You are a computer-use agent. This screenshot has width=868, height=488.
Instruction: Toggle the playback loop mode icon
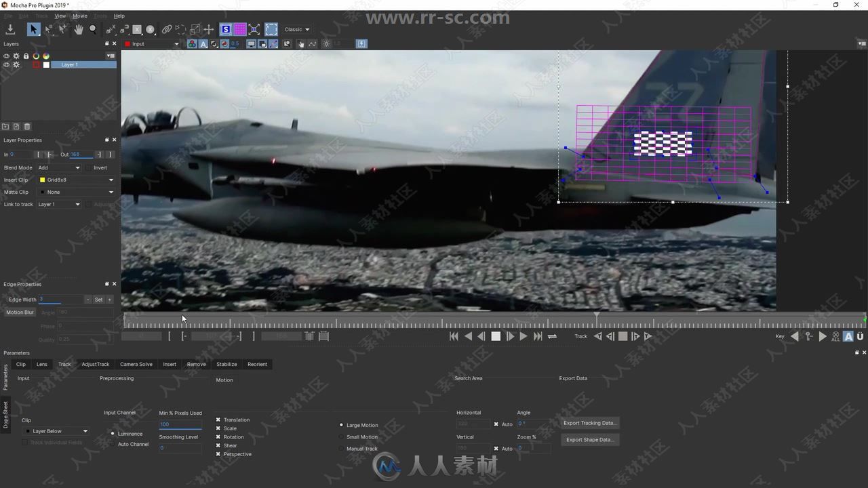[x=552, y=336]
